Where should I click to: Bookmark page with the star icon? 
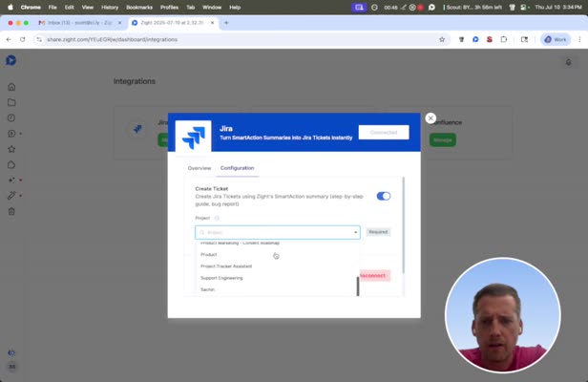(x=442, y=39)
